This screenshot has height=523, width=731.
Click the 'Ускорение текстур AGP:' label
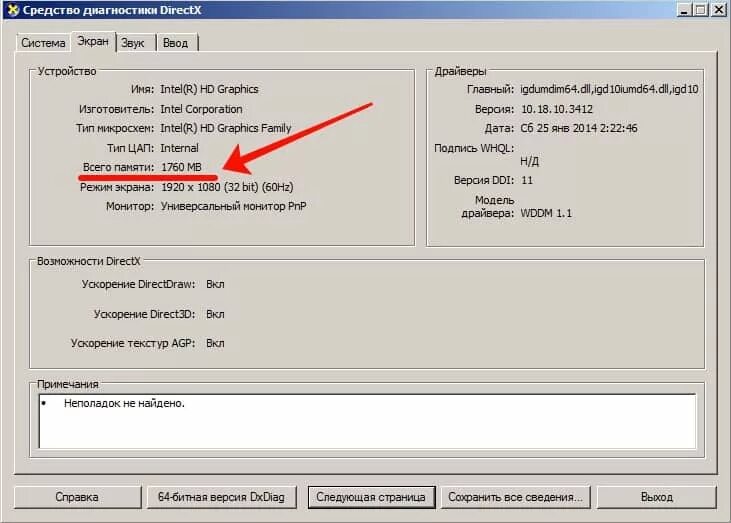[x=133, y=344]
